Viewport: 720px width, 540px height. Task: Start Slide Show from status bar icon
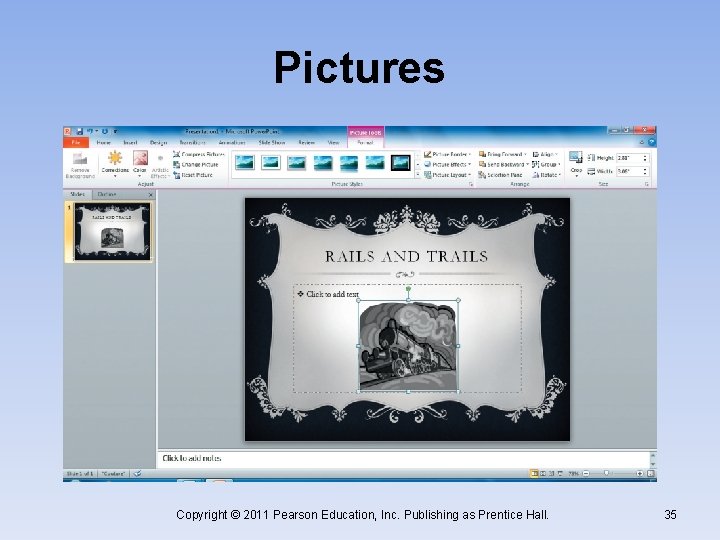pyautogui.click(x=560, y=473)
